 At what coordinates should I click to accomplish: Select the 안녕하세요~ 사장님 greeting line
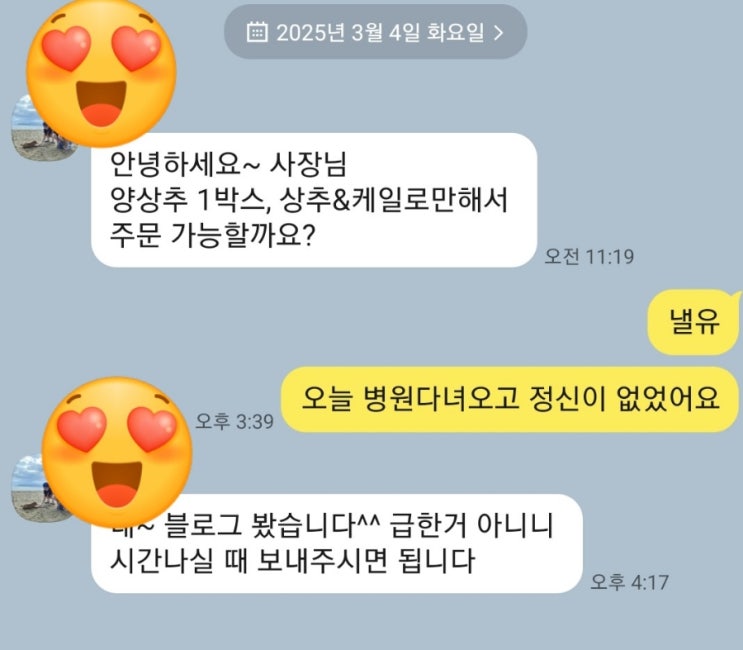[228, 164]
